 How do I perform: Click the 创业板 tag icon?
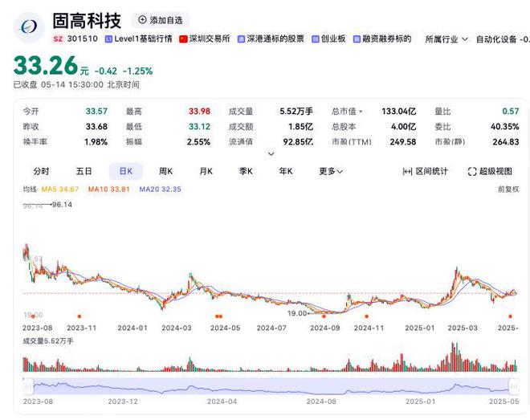pyautogui.click(x=316, y=39)
